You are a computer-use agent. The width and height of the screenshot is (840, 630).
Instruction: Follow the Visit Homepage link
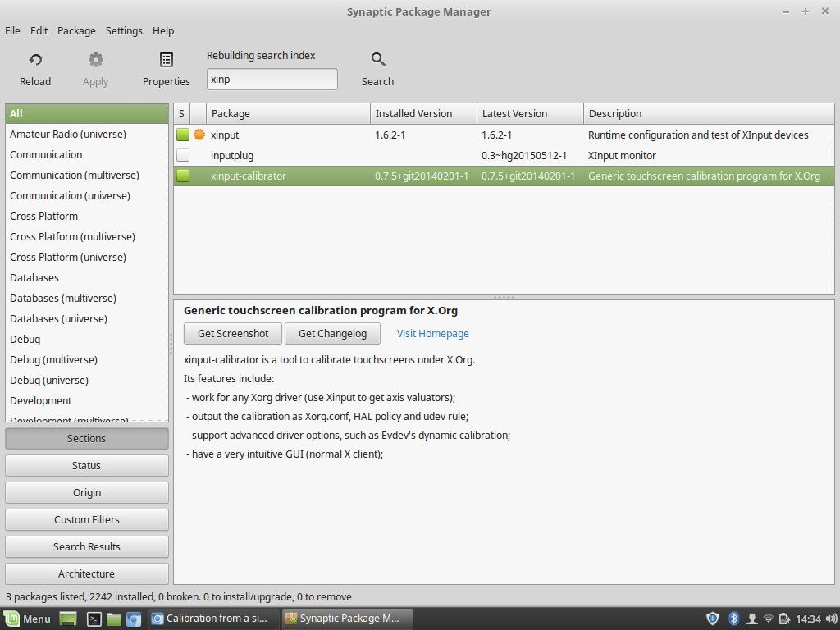[433, 333]
